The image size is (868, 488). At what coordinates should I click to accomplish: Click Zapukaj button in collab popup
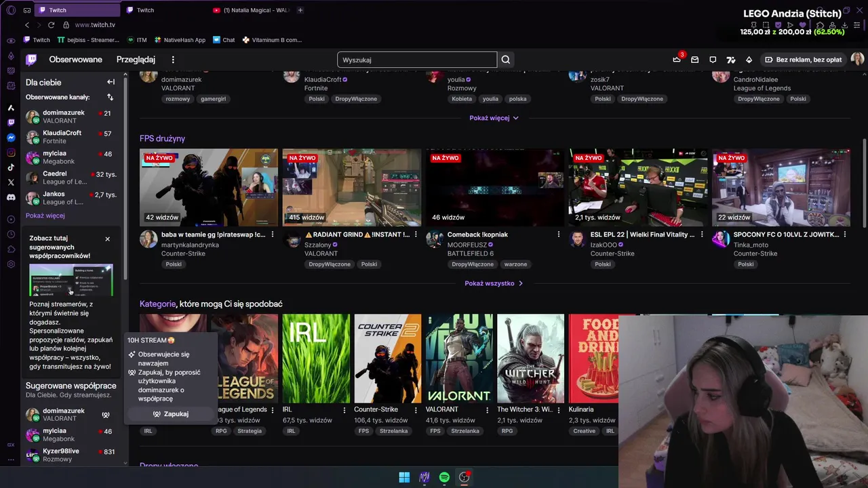(170, 414)
